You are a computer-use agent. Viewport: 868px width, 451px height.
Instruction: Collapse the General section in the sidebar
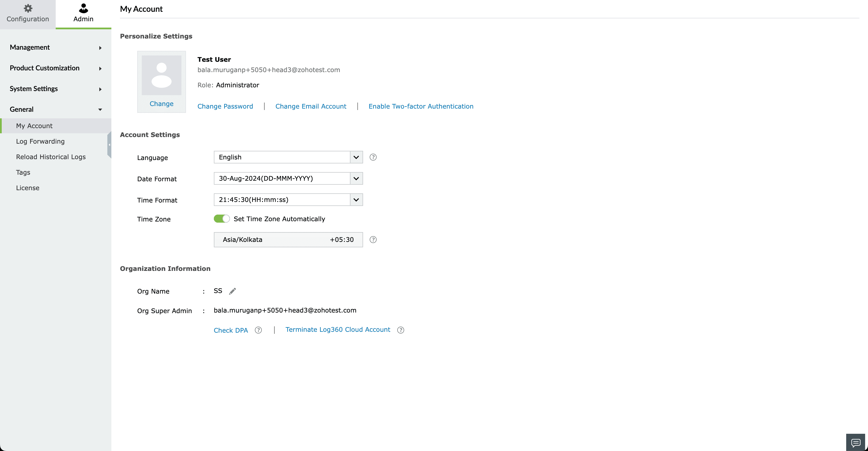(x=100, y=109)
